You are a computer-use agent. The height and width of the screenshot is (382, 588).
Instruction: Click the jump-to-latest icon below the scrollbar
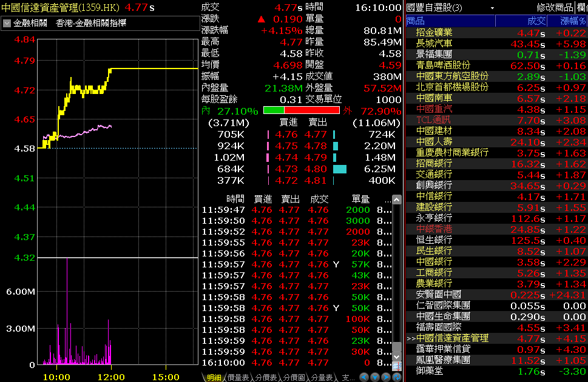397,366
